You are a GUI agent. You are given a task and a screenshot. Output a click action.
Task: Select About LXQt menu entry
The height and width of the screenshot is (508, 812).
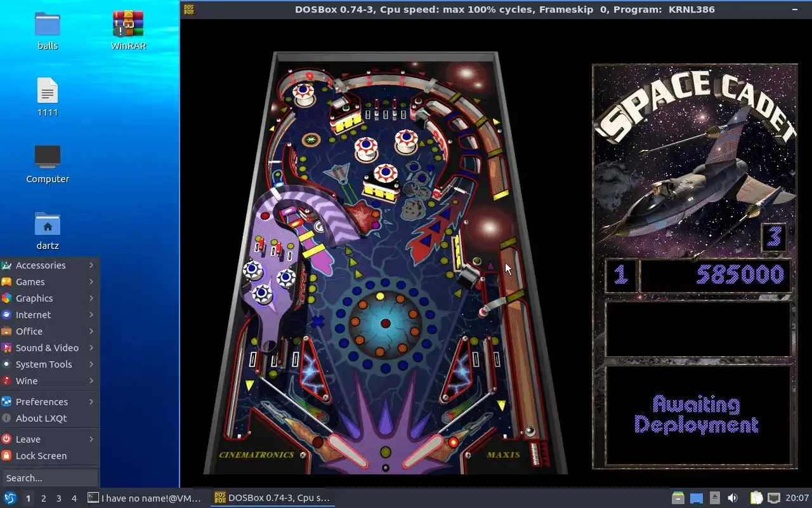[49, 418]
